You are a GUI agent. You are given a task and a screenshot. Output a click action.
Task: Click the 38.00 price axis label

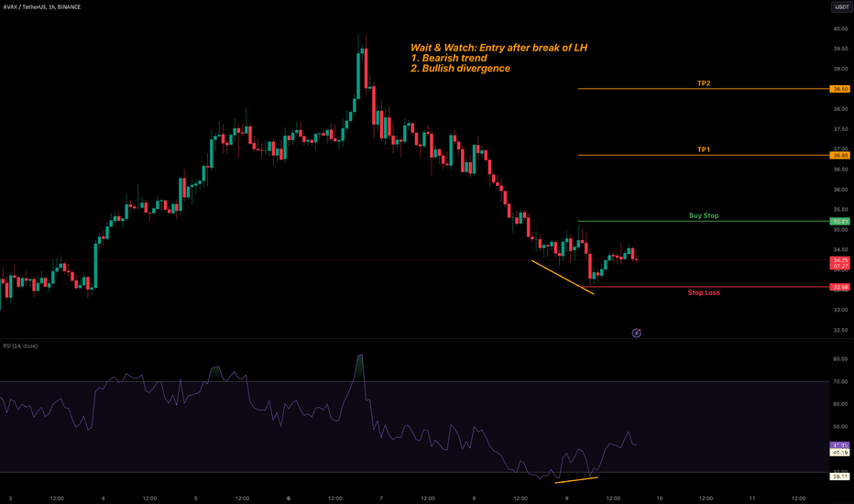[840, 109]
